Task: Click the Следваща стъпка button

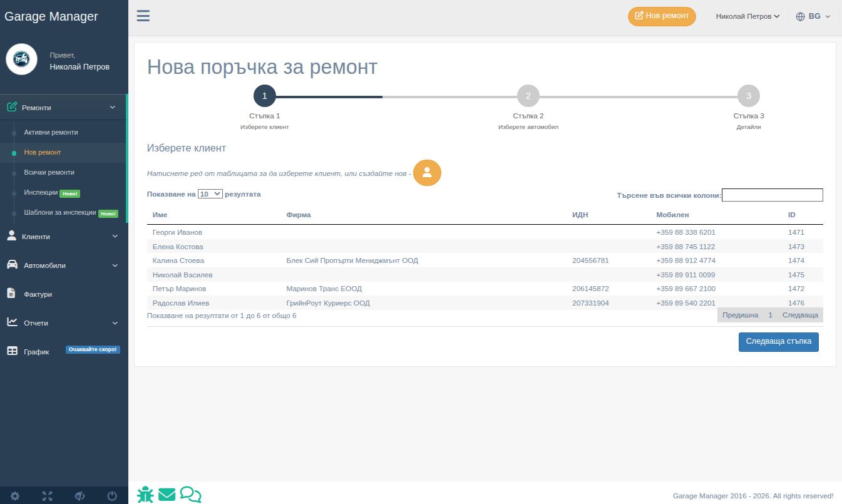Action: 778,342
